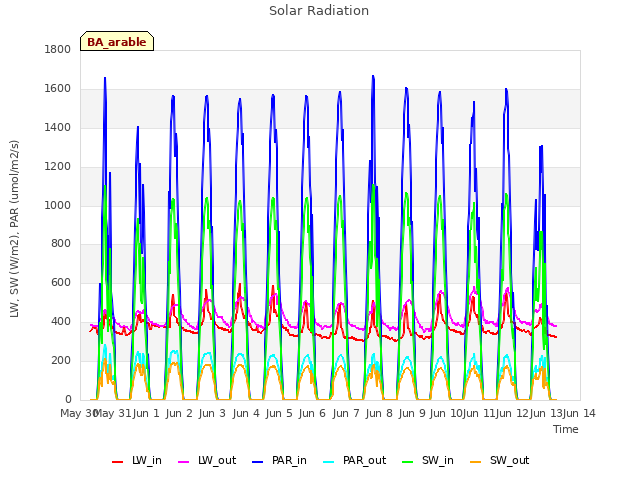Click the Jun 2 x-axis date label
640x480 pixels.
tap(179, 413)
